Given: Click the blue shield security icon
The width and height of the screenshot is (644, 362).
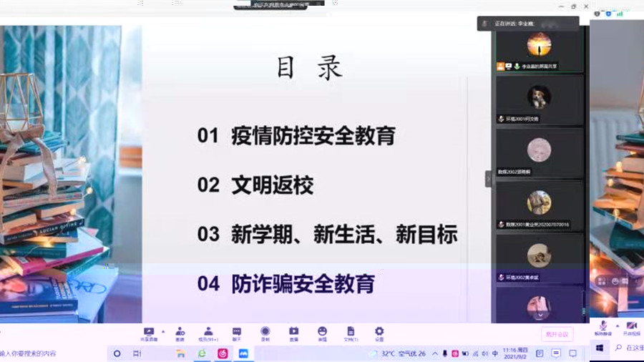Looking at the screenshot, I should click(608, 14).
